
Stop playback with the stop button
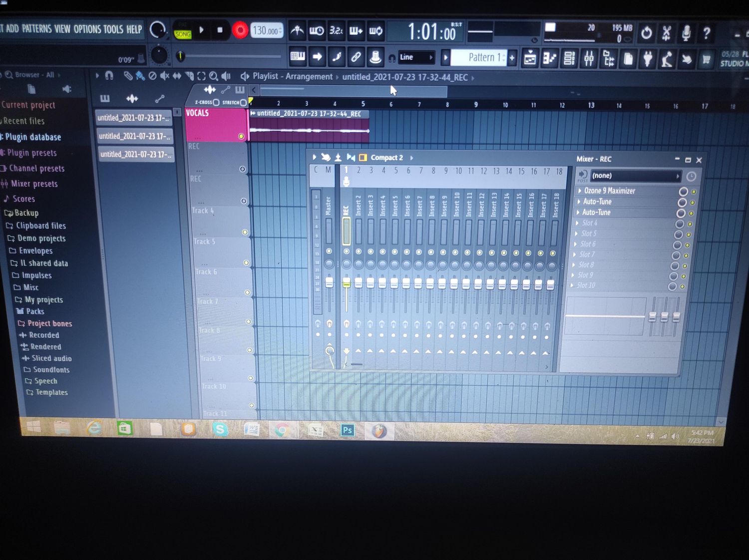point(220,30)
